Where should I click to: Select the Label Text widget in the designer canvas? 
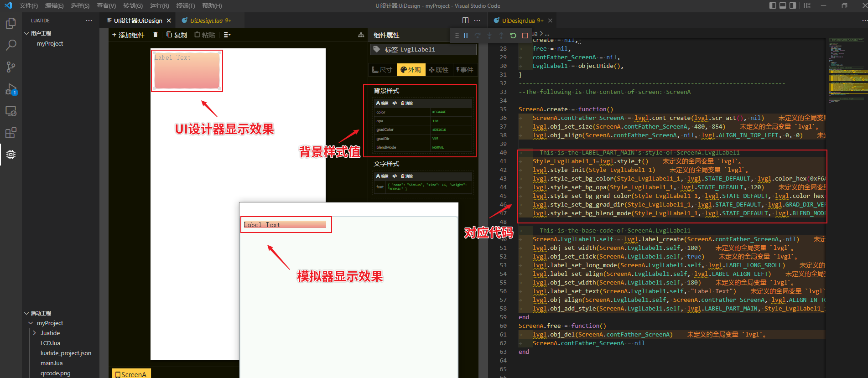(187, 70)
